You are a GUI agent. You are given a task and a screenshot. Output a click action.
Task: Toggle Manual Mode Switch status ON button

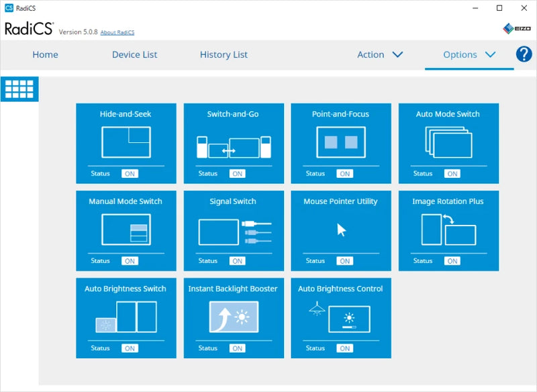tap(130, 261)
